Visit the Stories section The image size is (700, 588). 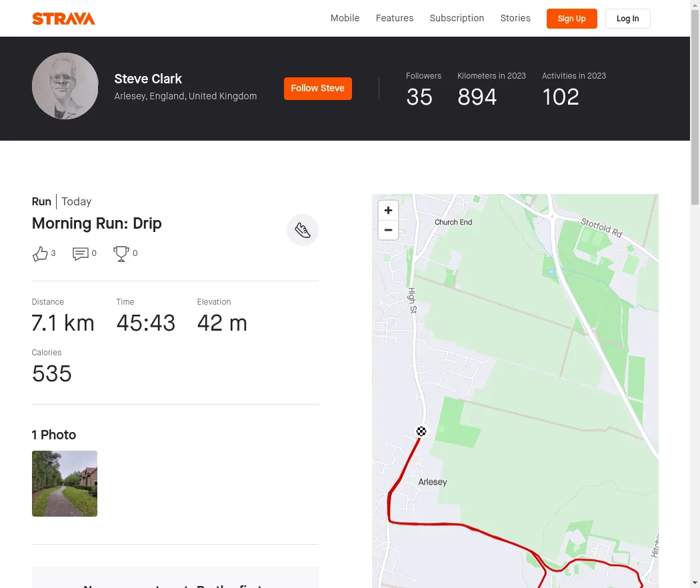[515, 18]
